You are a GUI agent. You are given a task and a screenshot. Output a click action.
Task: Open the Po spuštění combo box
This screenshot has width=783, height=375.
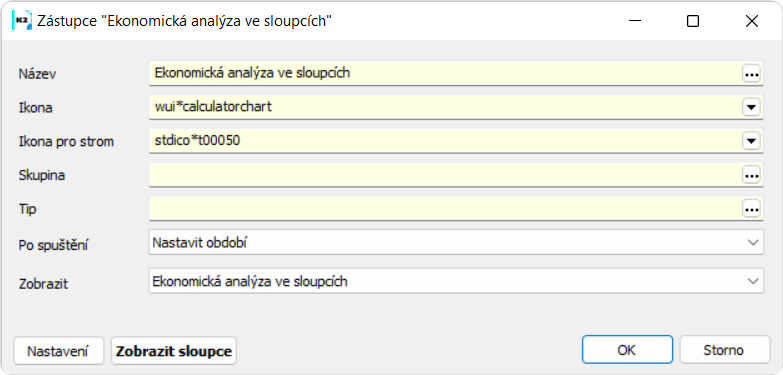tap(456, 242)
